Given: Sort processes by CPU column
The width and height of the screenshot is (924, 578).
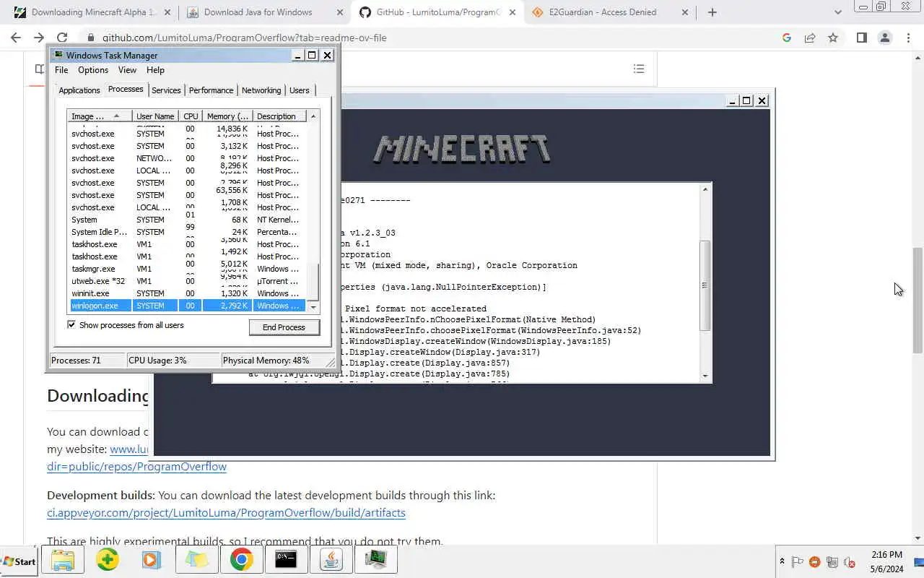Looking at the screenshot, I should coord(191,116).
